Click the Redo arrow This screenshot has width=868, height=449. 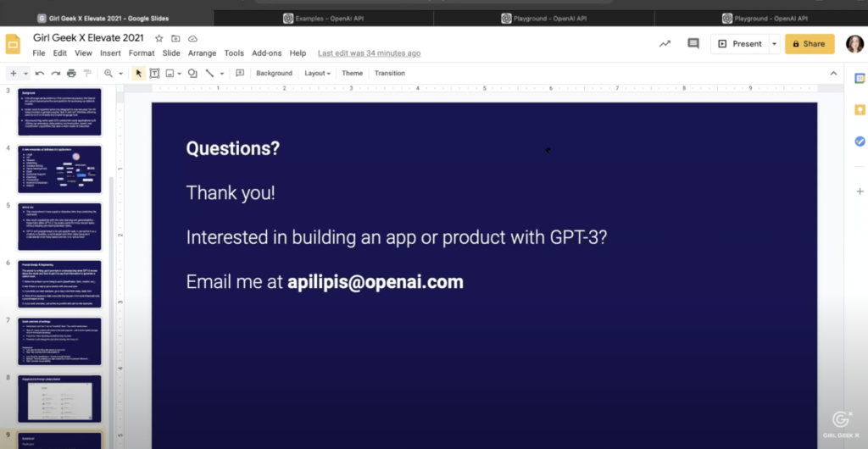tap(55, 73)
